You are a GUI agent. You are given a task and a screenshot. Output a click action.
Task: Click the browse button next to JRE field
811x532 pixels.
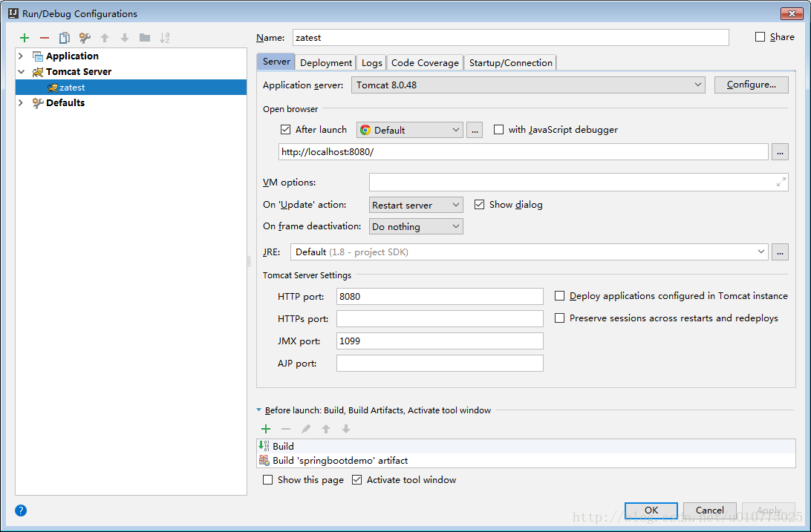pyautogui.click(x=780, y=252)
